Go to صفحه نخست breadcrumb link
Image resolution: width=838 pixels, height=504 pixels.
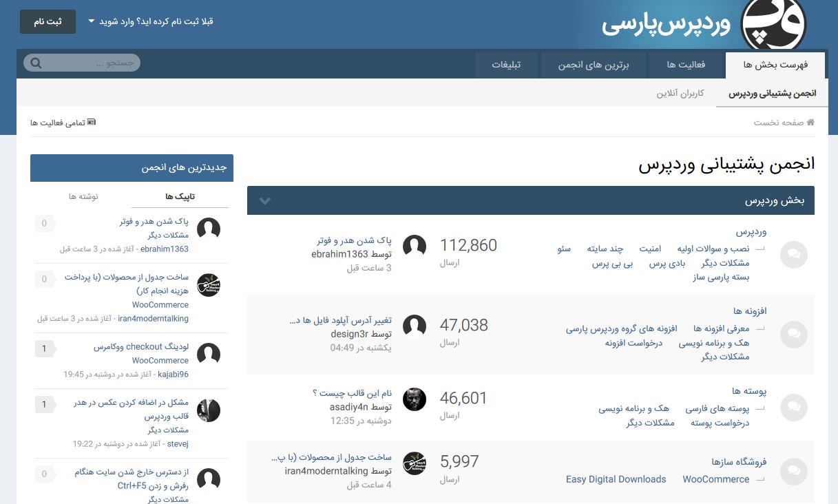[779, 122]
